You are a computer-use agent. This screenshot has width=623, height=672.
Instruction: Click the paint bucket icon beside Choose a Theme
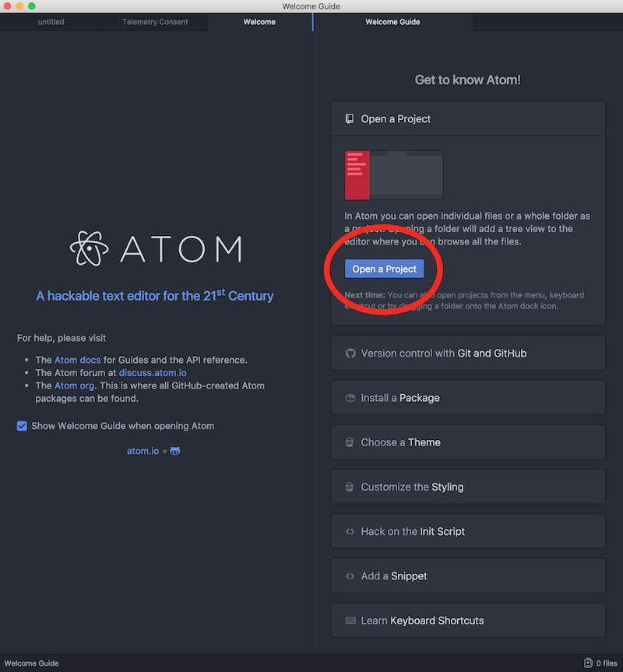pyautogui.click(x=350, y=442)
